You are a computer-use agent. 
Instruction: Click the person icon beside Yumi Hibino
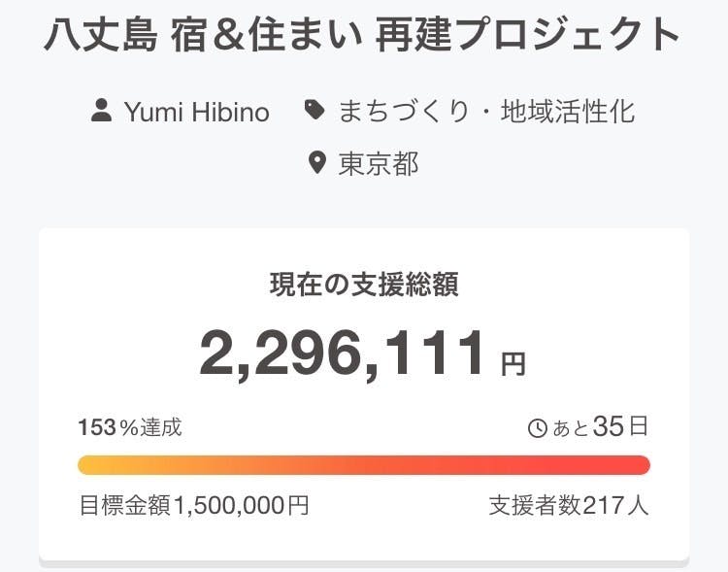pos(101,111)
